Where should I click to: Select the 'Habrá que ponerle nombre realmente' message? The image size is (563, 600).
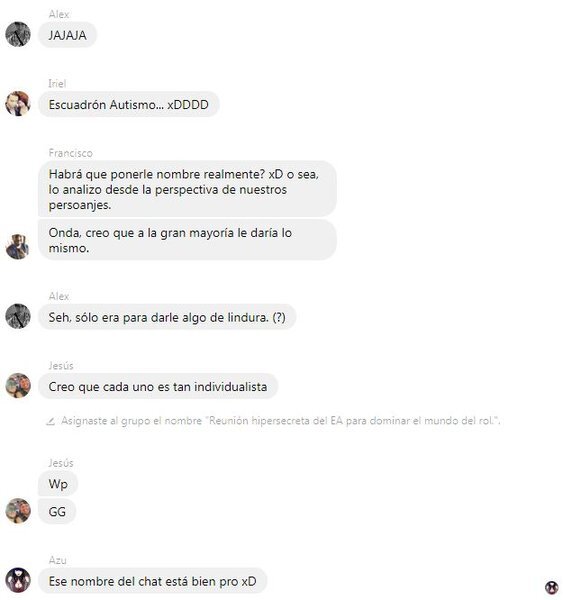tap(187, 189)
